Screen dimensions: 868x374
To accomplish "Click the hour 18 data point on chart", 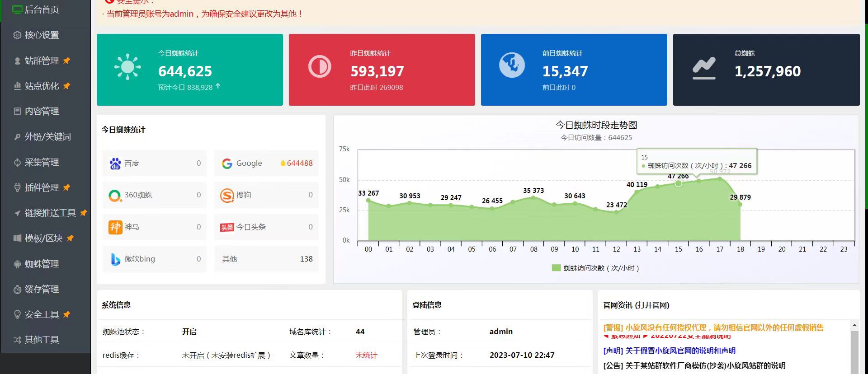I will [741, 205].
